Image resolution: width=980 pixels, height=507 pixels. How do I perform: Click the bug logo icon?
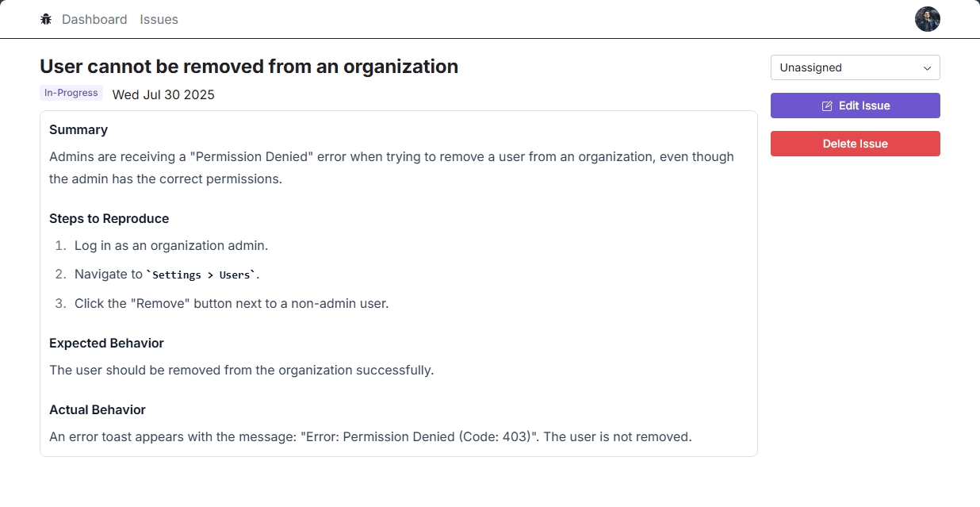(46, 19)
